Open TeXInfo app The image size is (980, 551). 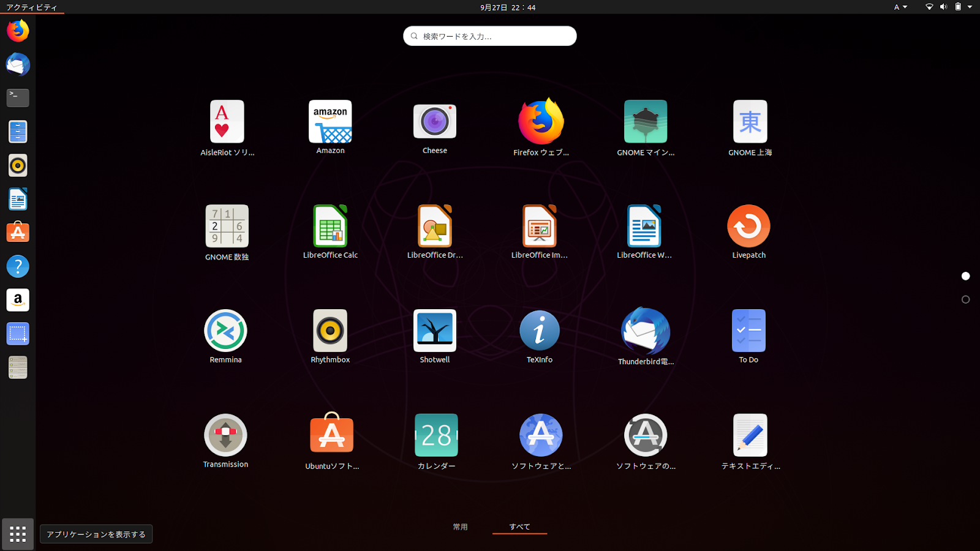540,331
